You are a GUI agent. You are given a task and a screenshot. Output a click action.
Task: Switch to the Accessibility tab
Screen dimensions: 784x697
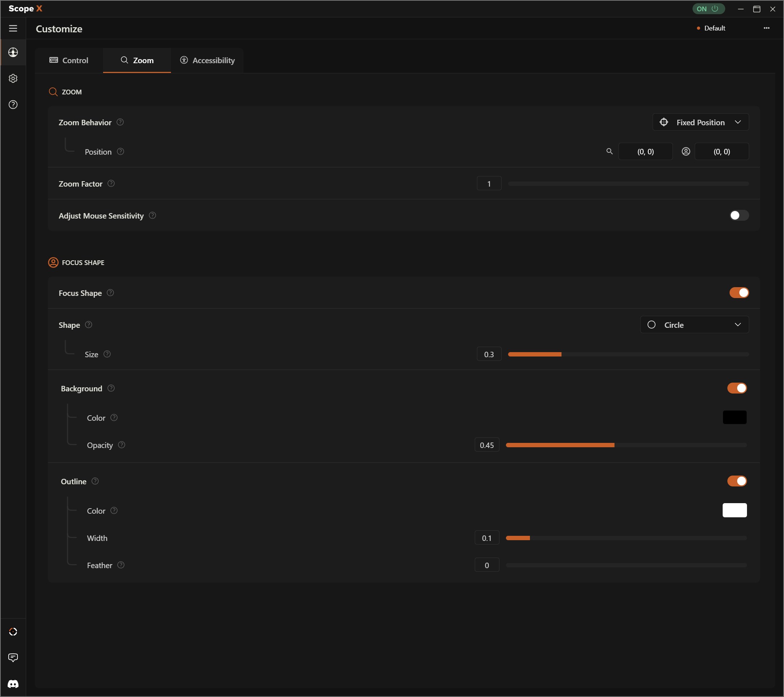pyautogui.click(x=207, y=60)
